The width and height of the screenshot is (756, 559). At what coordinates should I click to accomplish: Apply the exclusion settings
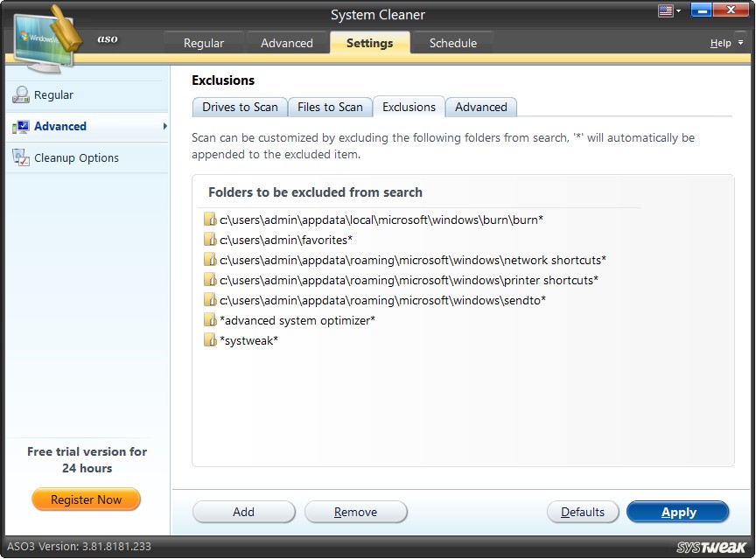tap(678, 512)
